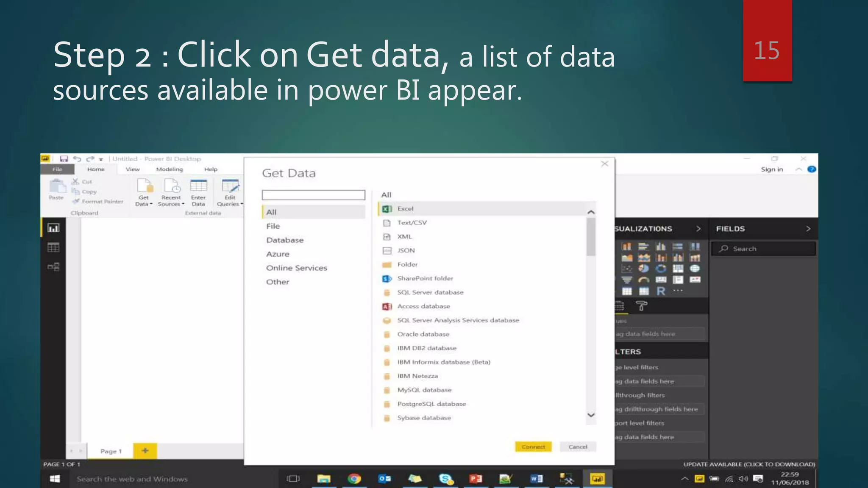
Task: Switch to Data view in left sidebar
Action: [53, 247]
